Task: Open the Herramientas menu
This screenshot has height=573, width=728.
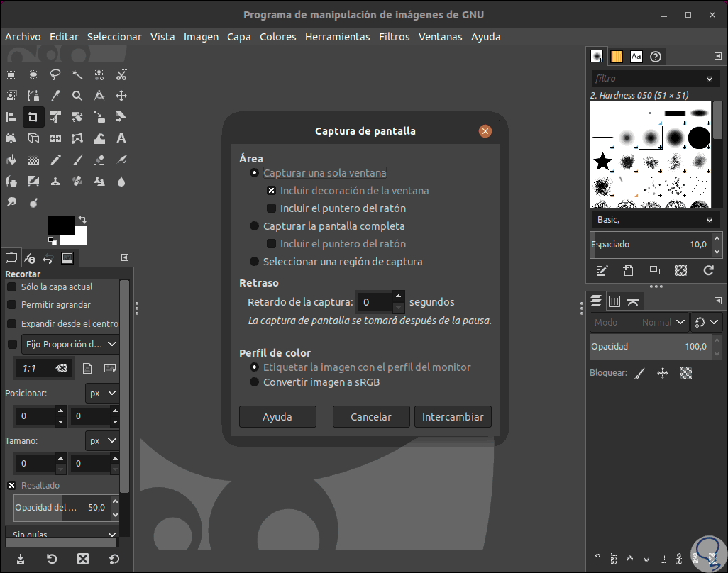Action: (x=338, y=37)
